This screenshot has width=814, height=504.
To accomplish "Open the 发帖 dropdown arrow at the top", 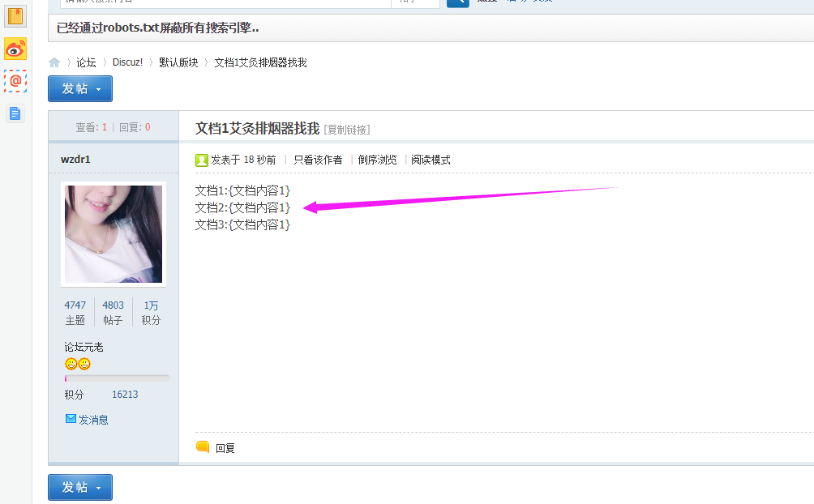I will point(99,88).
